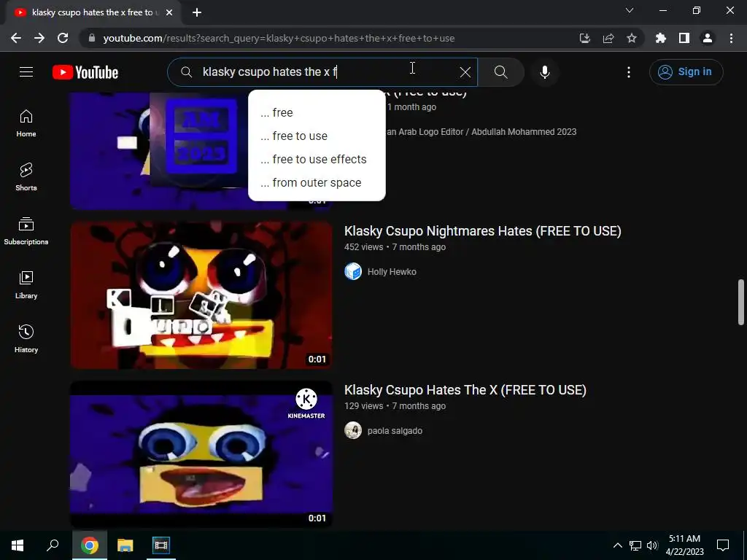Viewport: 747px width, 560px height.
Task: Open the YouTube hamburger guide menu
Action: (x=26, y=72)
